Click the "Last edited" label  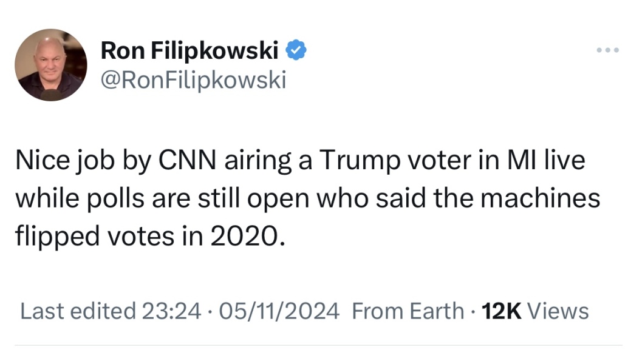tap(78, 311)
